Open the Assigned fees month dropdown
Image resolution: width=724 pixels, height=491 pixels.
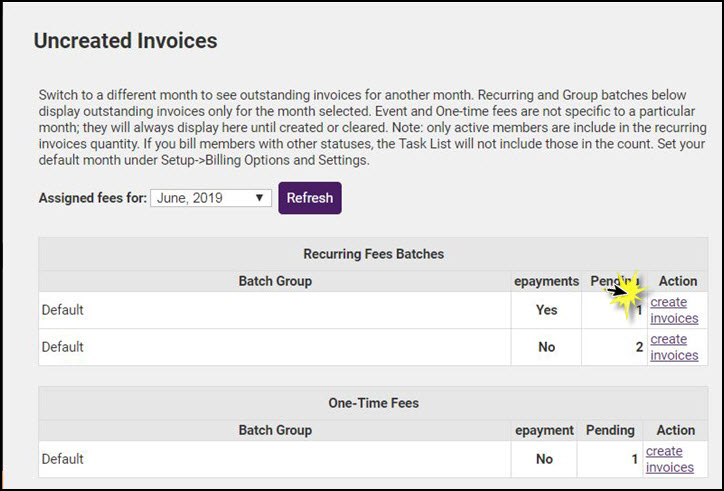(x=211, y=198)
